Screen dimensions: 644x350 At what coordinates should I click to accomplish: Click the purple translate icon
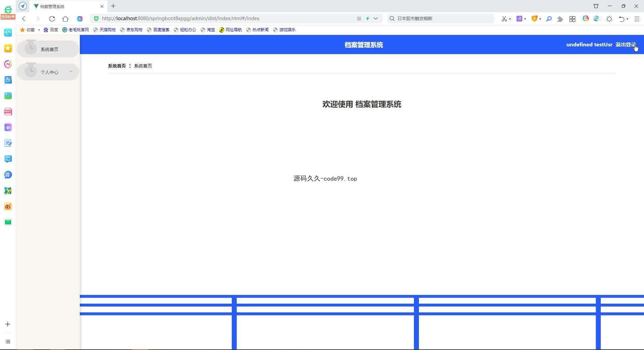pyautogui.click(x=519, y=19)
